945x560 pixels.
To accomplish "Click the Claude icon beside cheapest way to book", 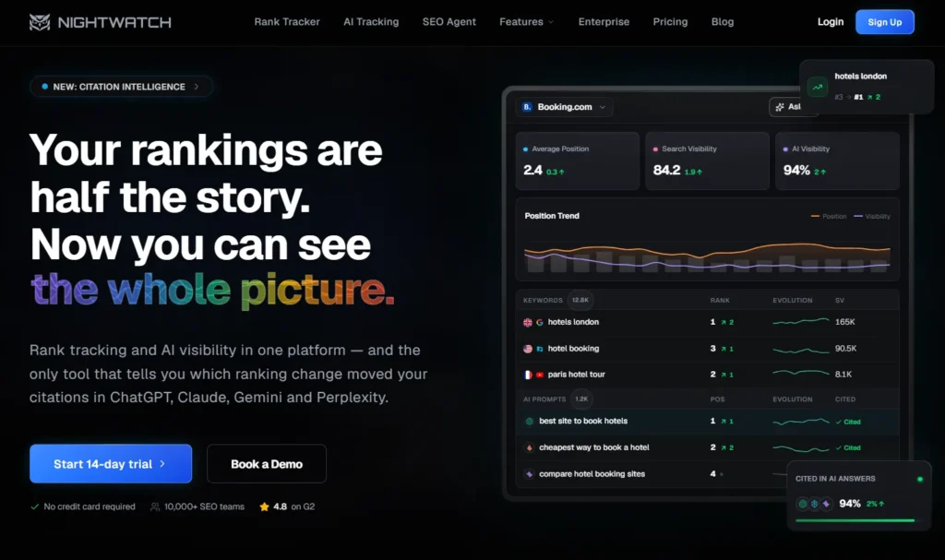I will pyautogui.click(x=529, y=447).
